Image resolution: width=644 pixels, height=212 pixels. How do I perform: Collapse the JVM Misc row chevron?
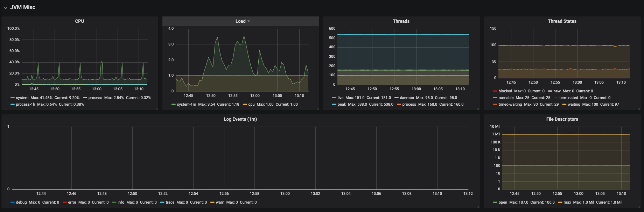6,8
